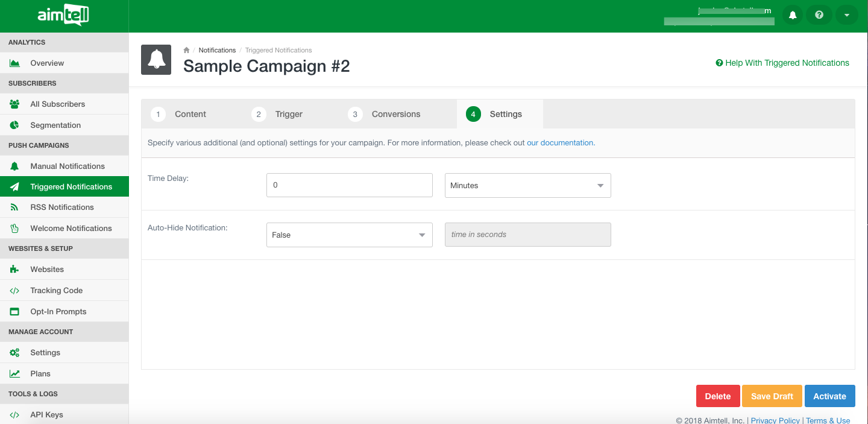Open the Settings gears icon in sidebar

coord(15,353)
